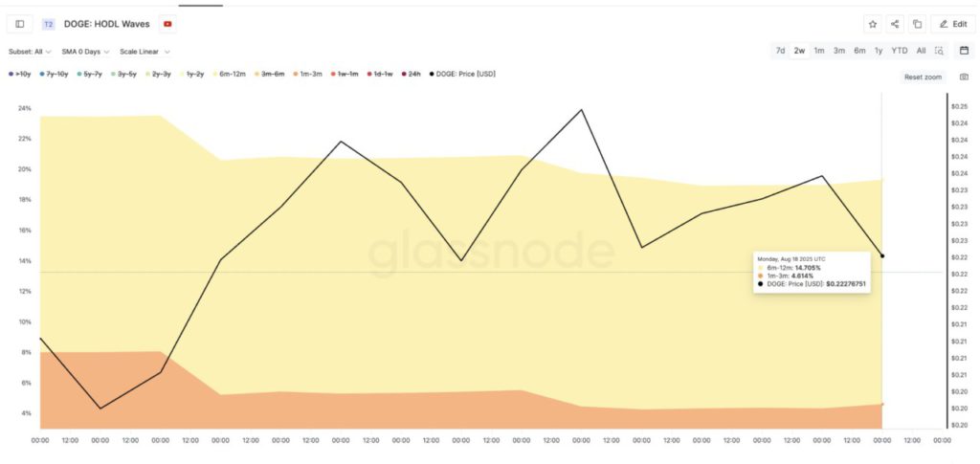Activate the zoom selection tool icon
This screenshot has height=464, width=980.
[x=940, y=51]
